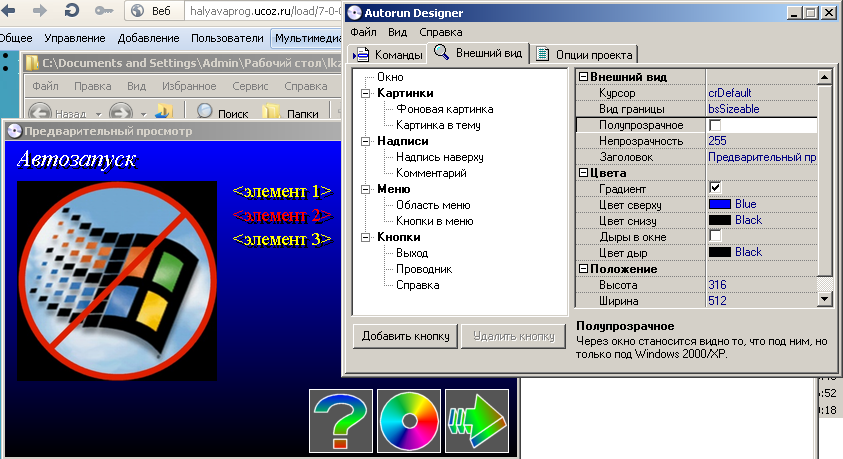
Task: Click the Autorun Designer title bar disc icon
Action: point(354,13)
